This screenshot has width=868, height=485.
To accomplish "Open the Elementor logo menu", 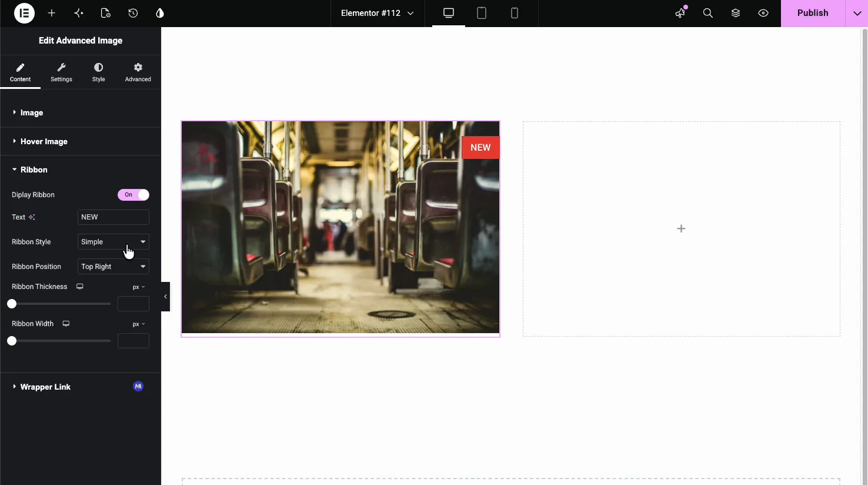I will pos(24,13).
